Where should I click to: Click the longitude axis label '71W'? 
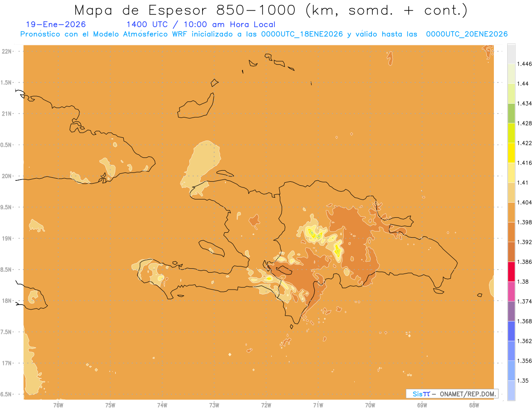(x=318, y=405)
